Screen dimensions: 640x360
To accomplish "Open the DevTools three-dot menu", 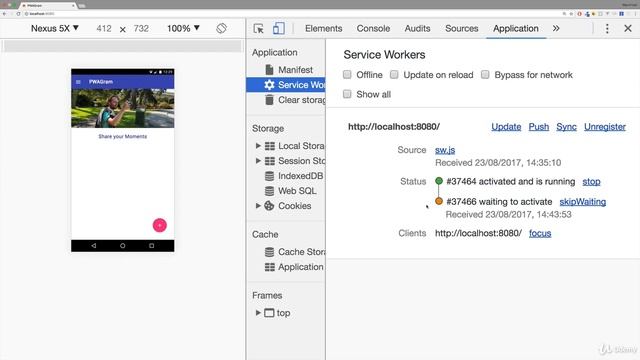I will 607,29.
